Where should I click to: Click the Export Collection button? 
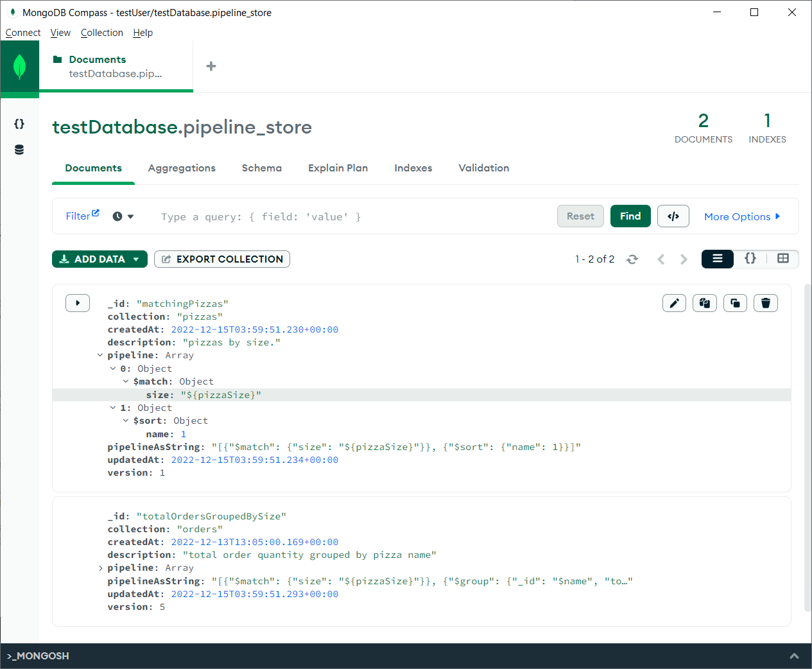coord(222,259)
